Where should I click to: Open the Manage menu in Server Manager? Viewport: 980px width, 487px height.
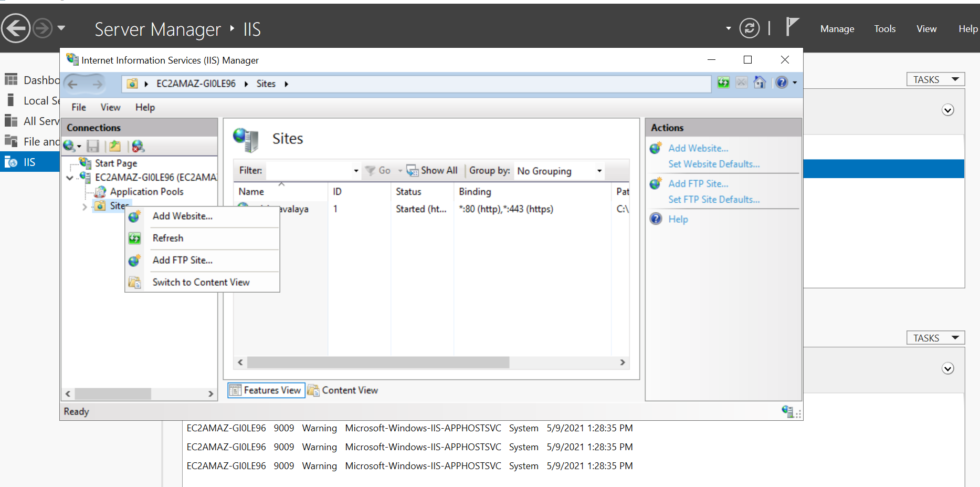(837, 29)
